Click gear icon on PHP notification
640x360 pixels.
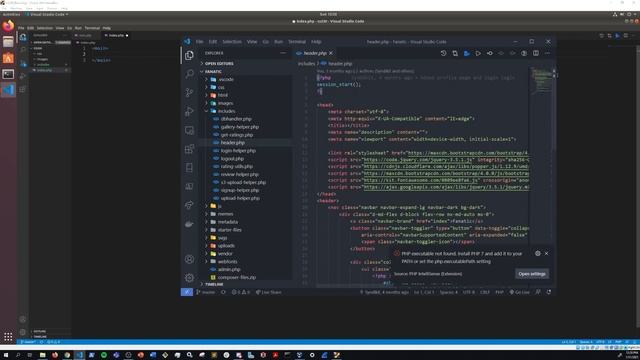(538, 253)
